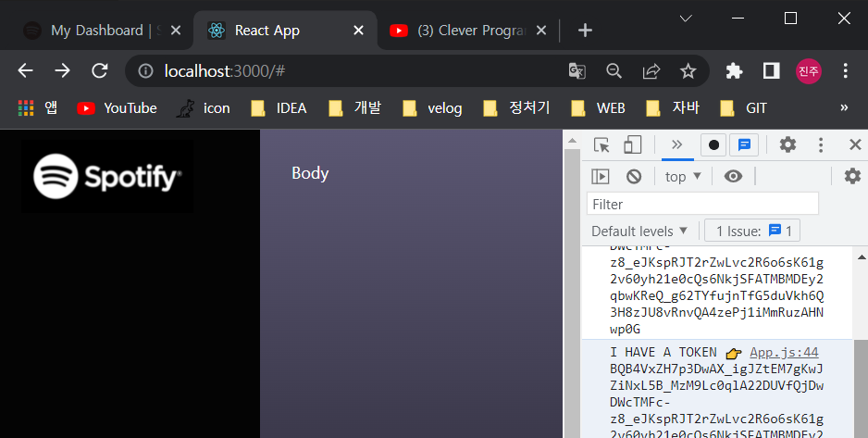Close the React App tab
The image size is (868, 438).
(359, 30)
